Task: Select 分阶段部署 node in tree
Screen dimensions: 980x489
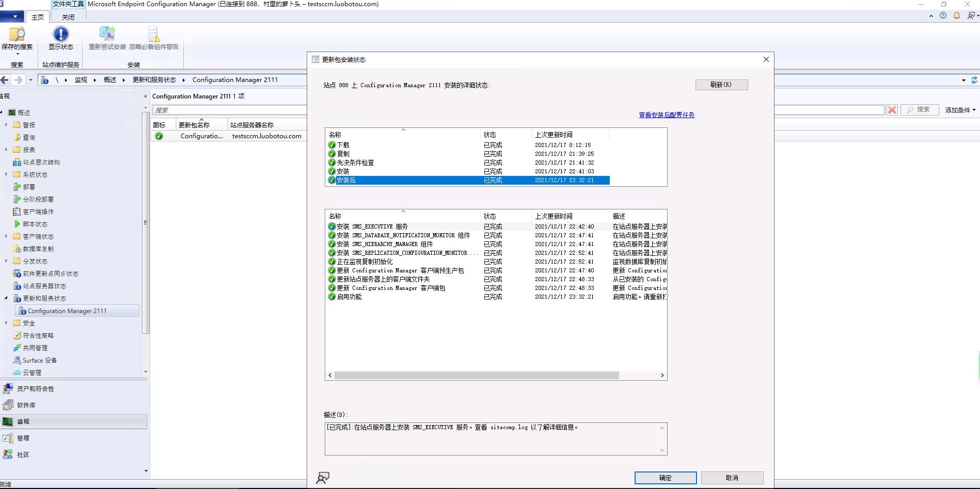Action: click(38, 199)
